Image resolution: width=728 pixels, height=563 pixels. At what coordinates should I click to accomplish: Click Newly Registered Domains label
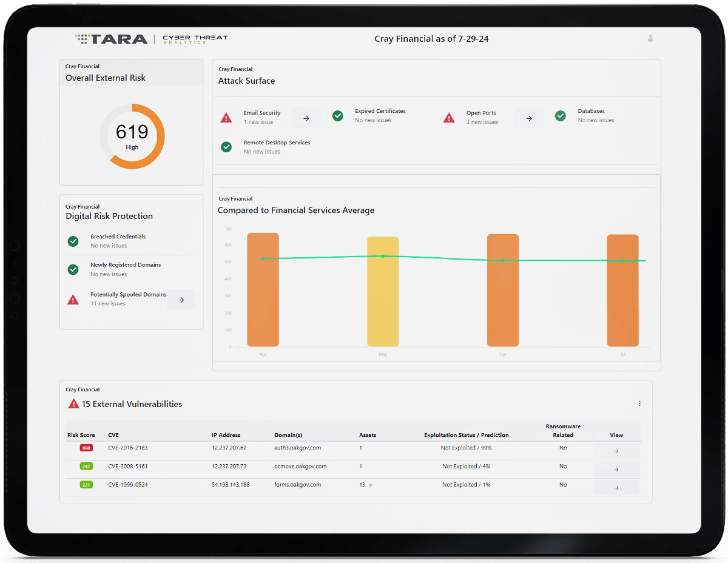coord(126,265)
